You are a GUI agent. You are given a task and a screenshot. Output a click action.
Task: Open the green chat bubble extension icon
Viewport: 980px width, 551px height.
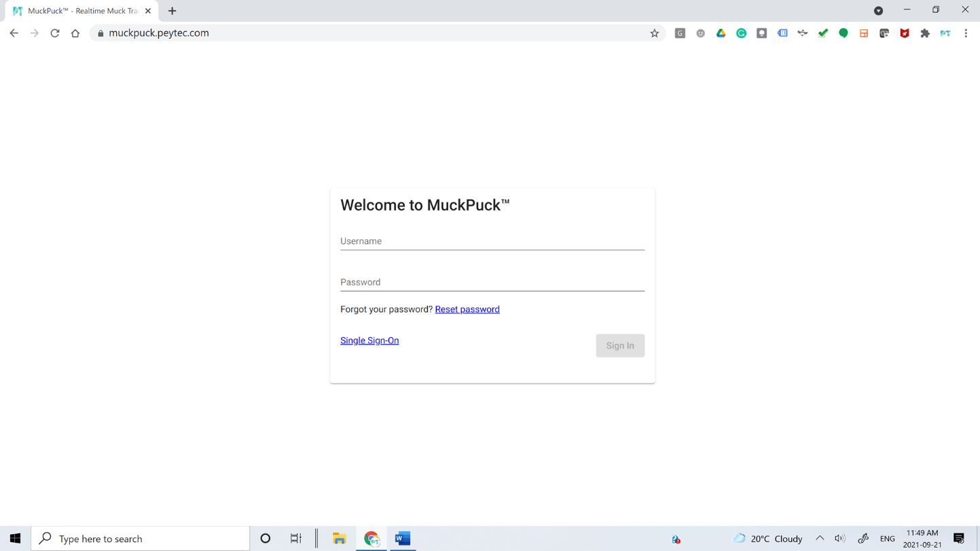coord(843,33)
